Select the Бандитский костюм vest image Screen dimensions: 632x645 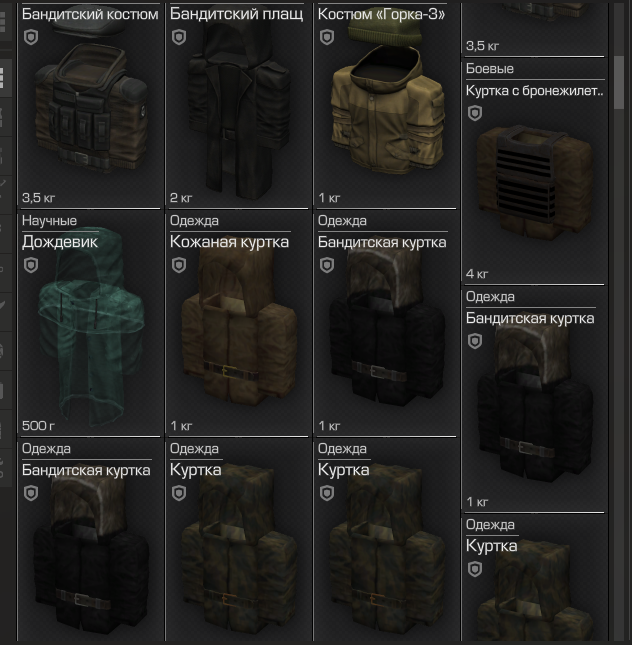pos(91,105)
